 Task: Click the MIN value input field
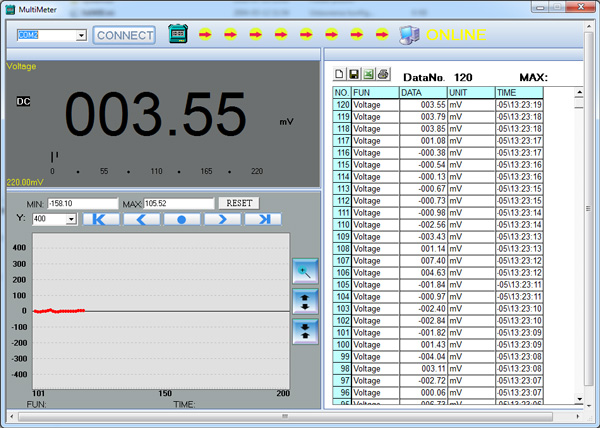[82, 203]
